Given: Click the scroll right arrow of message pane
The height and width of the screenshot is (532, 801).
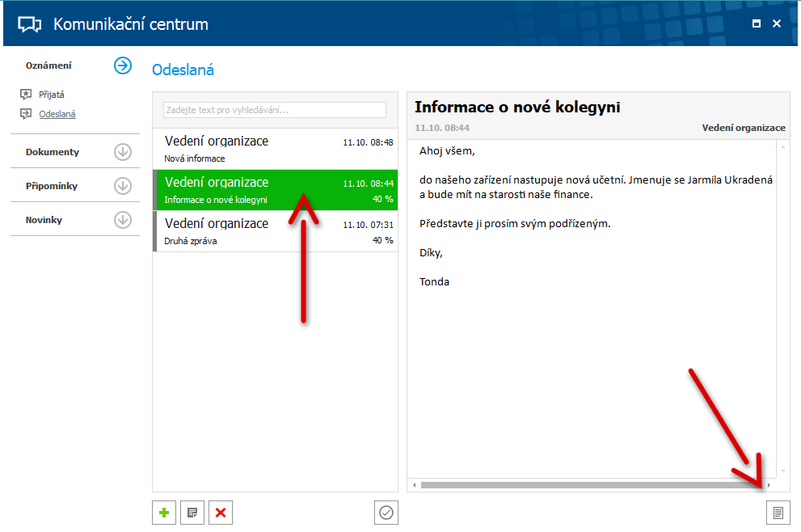Looking at the screenshot, I should click(x=769, y=485).
